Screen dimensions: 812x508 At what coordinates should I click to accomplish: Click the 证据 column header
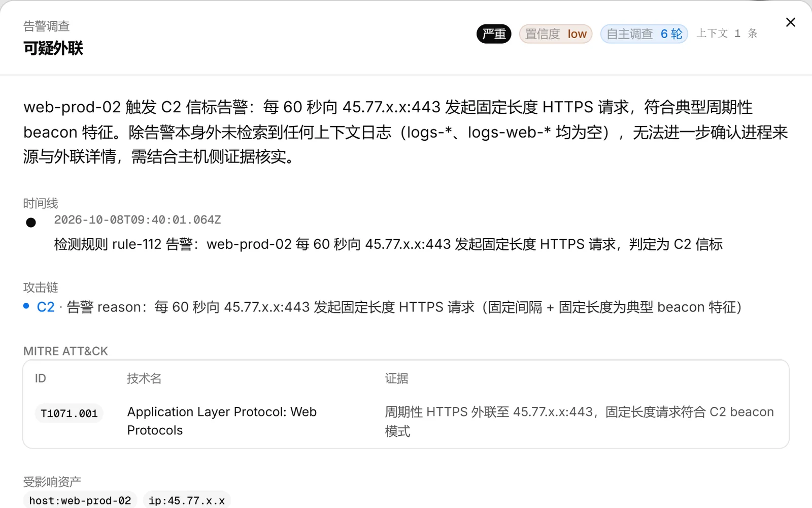click(396, 378)
